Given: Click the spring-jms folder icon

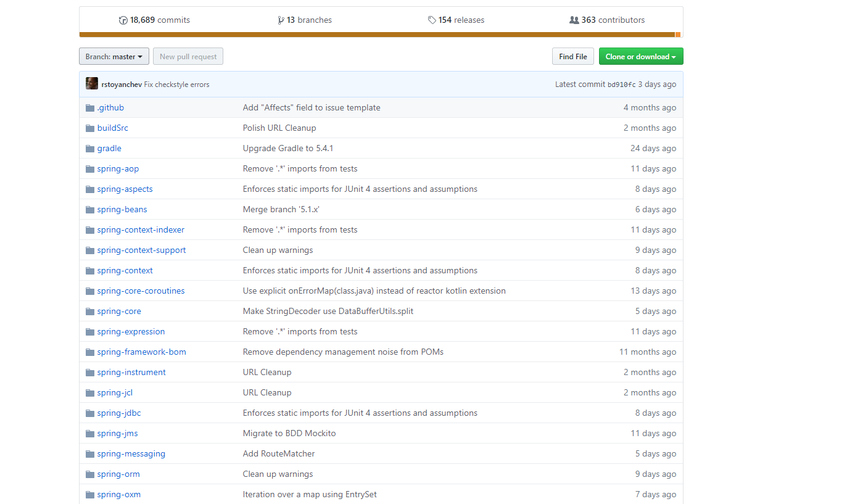Looking at the screenshot, I should (x=90, y=434).
